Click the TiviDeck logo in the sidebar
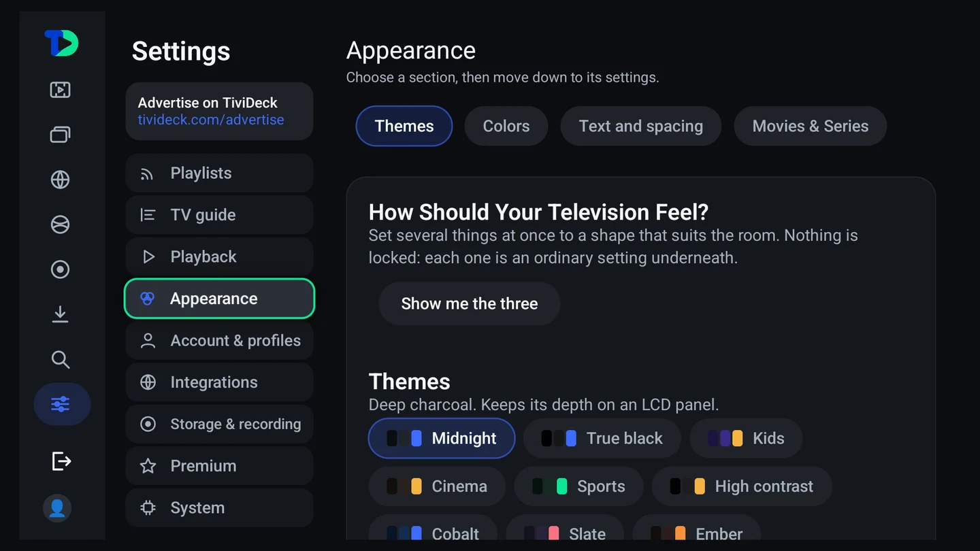The image size is (980, 551). point(61,43)
